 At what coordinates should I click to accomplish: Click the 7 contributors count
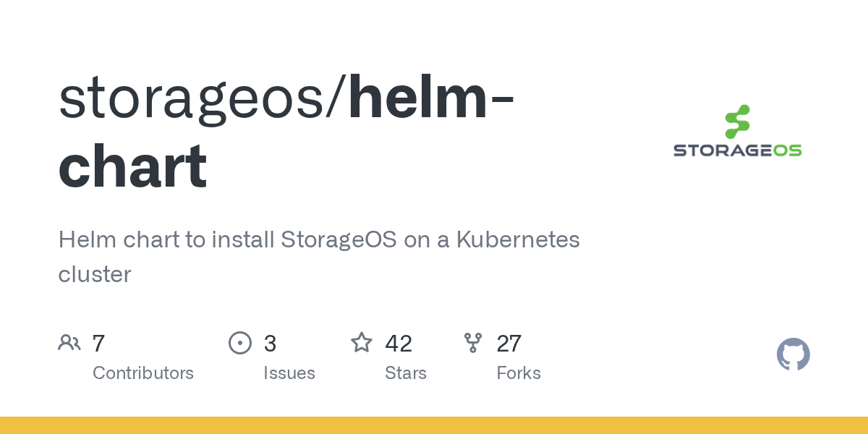click(98, 343)
